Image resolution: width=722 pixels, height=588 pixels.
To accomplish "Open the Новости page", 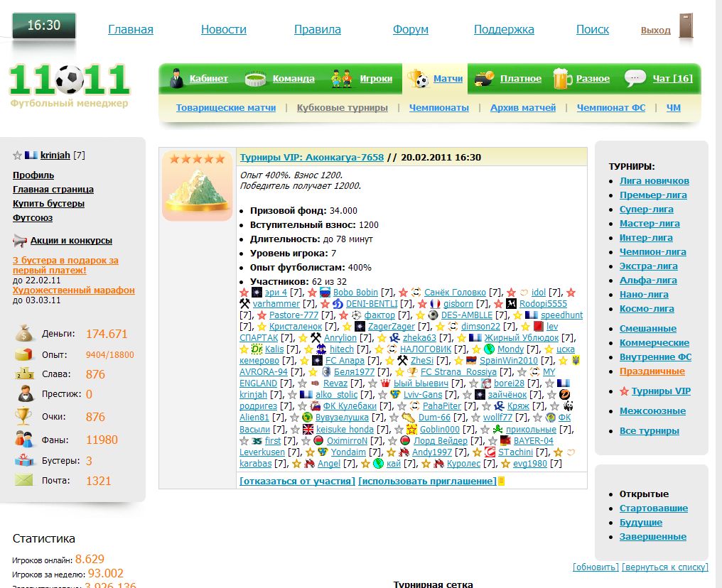I will pos(223,29).
